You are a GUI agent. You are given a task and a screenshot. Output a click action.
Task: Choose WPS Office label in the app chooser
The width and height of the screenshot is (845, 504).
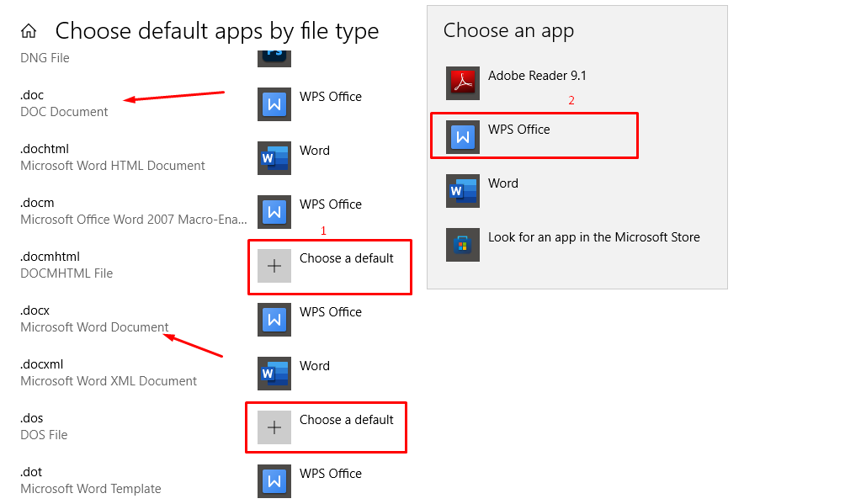(519, 130)
